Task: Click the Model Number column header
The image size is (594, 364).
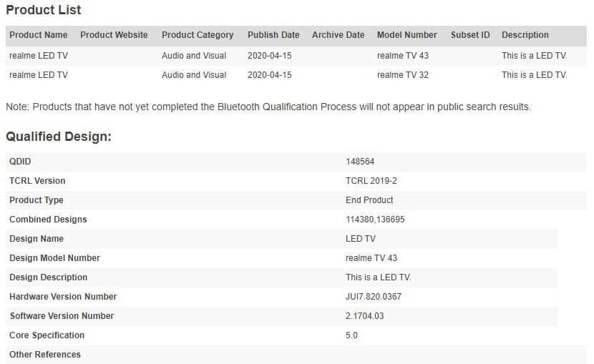Action: (x=407, y=35)
